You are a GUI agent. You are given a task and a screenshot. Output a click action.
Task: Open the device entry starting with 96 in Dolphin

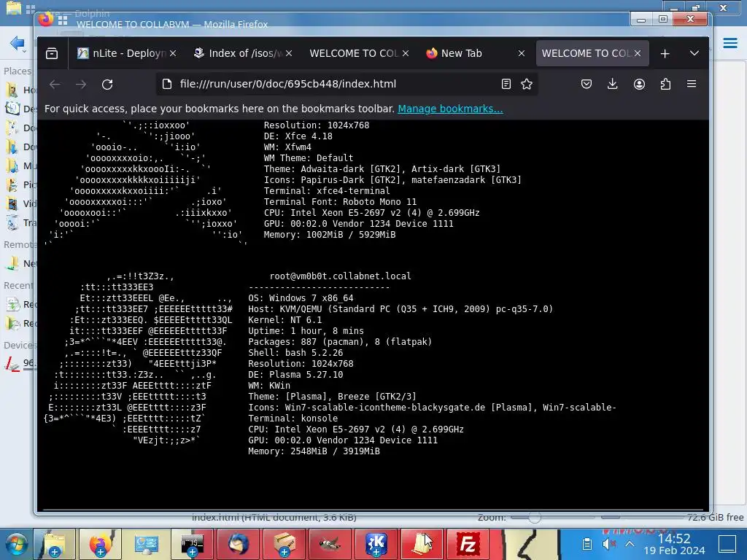pyautogui.click(x=20, y=363)
